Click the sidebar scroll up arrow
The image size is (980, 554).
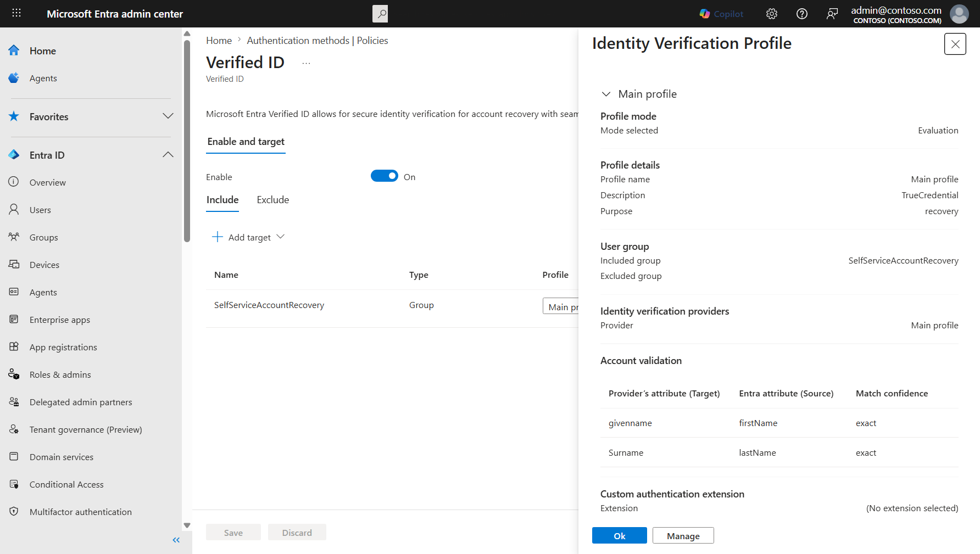(x=187, y=33)
